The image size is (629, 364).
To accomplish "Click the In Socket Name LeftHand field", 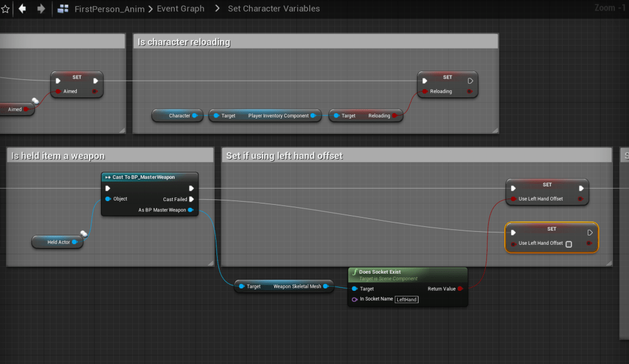I will (406, 299).
